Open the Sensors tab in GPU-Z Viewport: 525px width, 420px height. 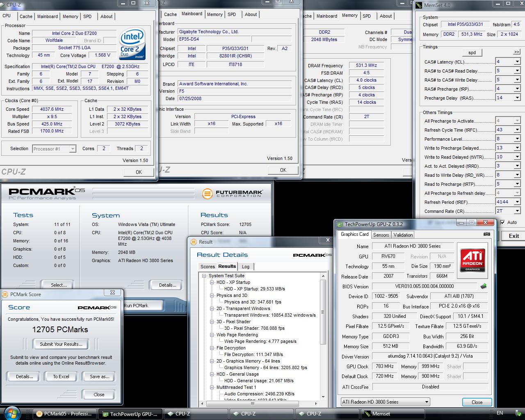(381, 235)
